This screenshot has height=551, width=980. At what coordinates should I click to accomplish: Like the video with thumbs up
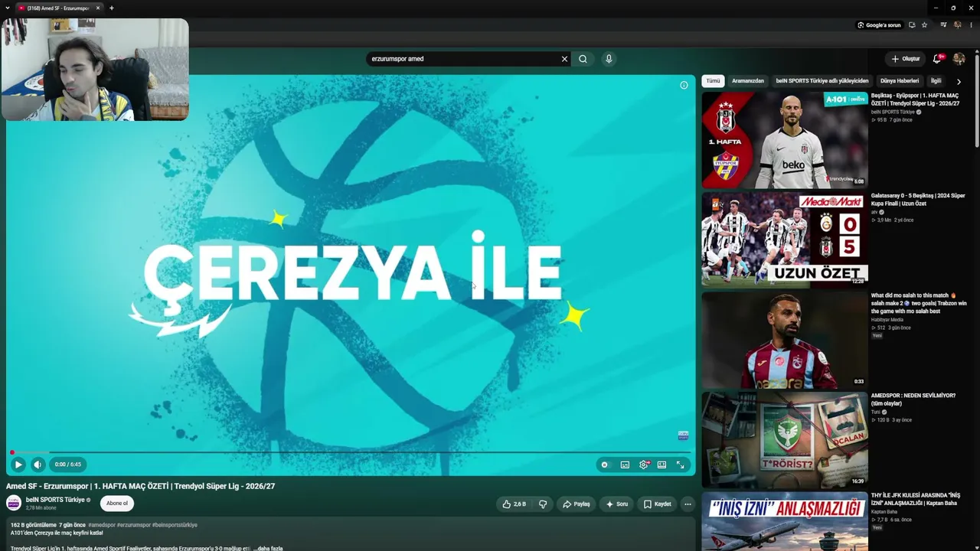[x=514, y=504]
